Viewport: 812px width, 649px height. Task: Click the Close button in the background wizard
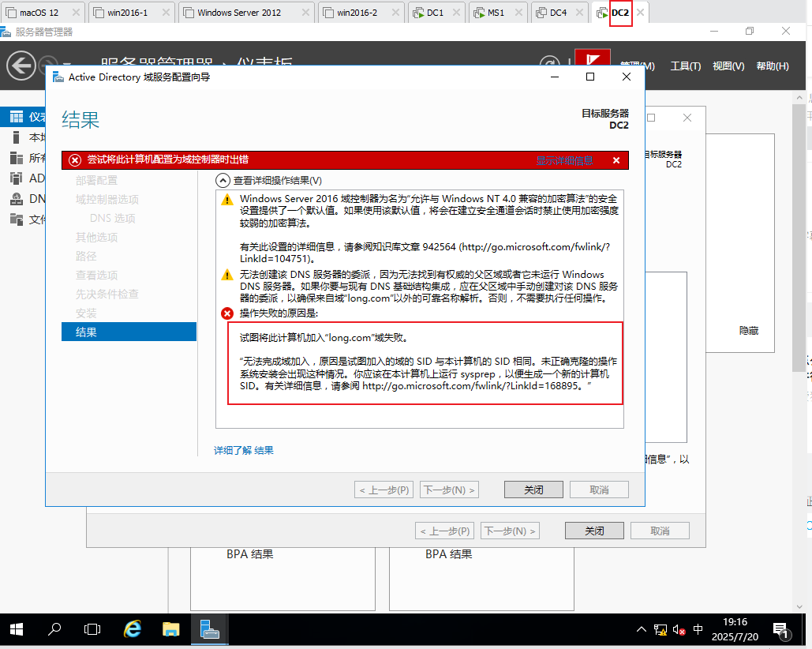click(594, 531)
